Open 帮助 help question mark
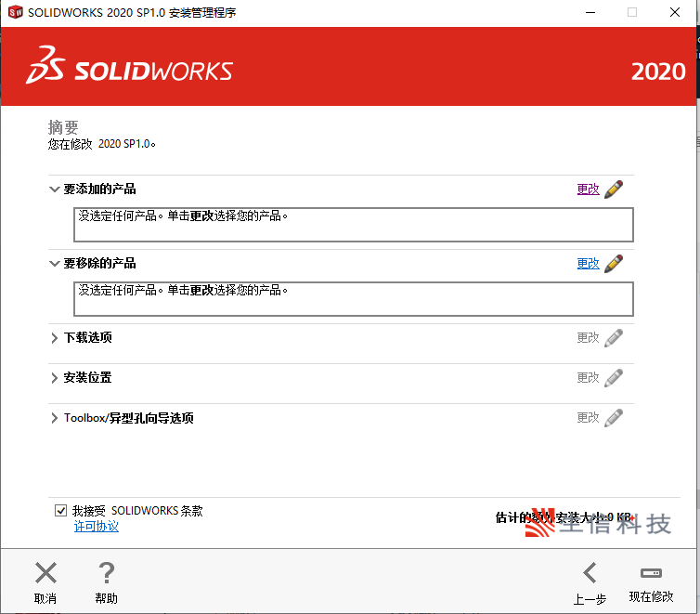 (106, 573)
